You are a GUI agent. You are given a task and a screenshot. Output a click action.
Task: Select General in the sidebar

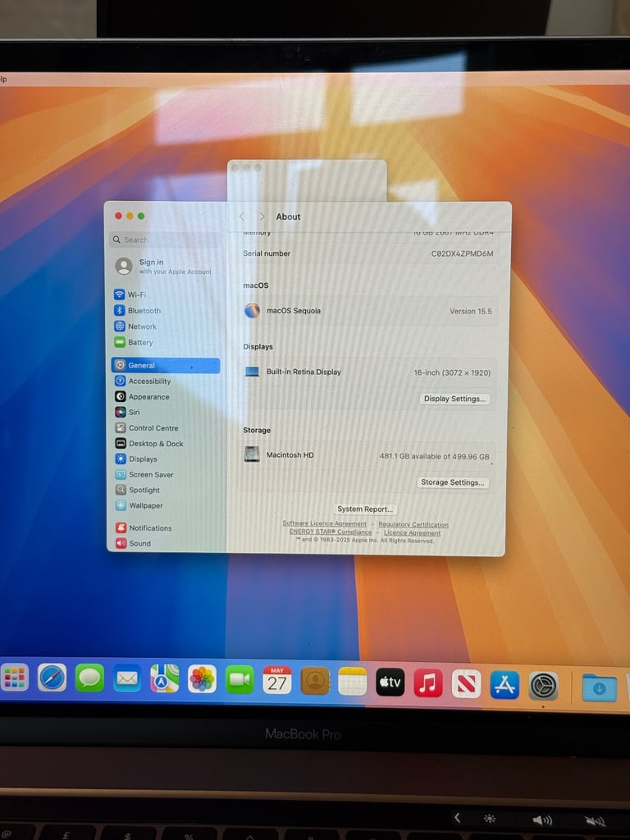click(x=166, y=365)
